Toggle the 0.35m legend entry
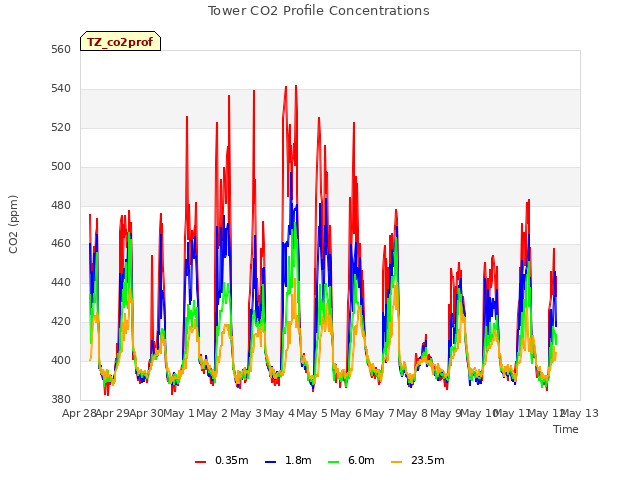This screenshot has width=640, height=480. [x=222, y=460]
